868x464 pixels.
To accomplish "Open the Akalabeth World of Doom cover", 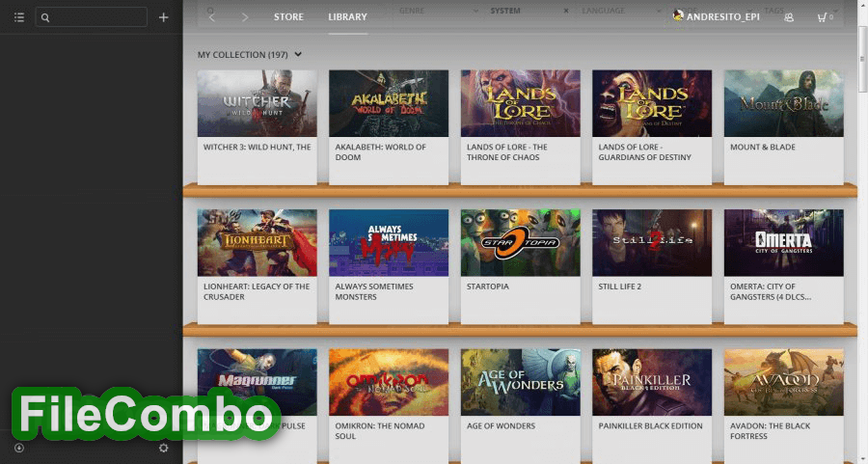I will [389, 103].
